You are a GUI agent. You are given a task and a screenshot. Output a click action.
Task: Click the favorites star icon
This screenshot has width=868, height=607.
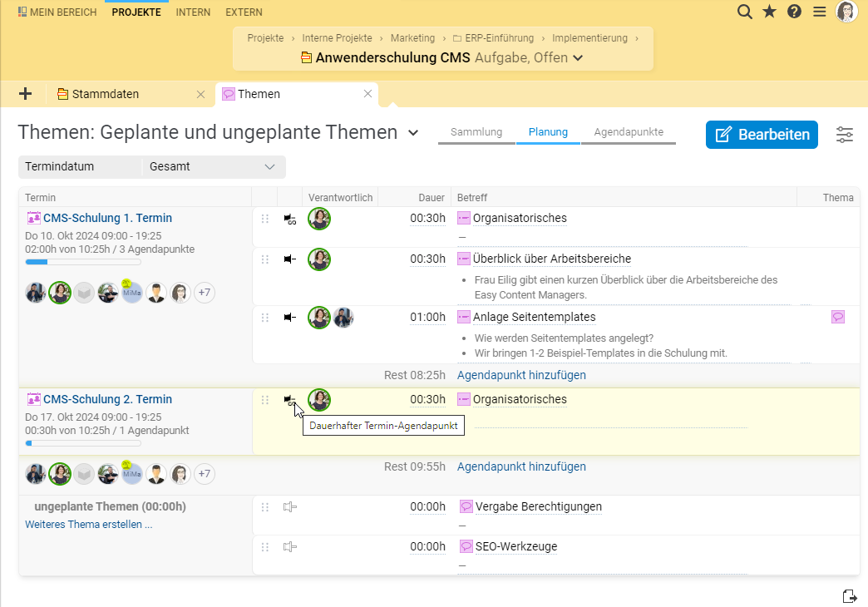[770, 12]
